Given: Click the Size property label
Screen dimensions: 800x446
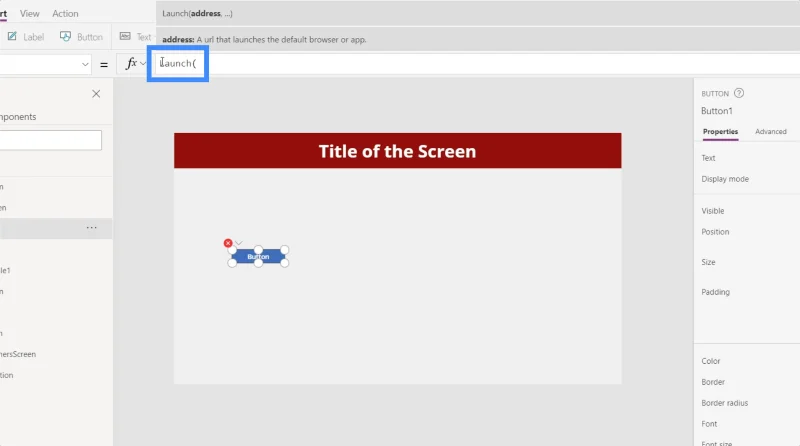Looking at the screenshot, I should [x=708, y=262].
